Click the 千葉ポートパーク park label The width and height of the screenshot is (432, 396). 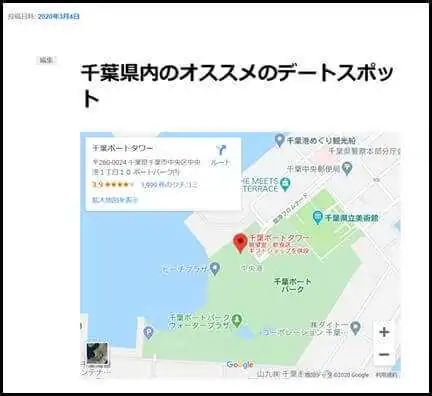pyautogui.click(x=293, y=285)
